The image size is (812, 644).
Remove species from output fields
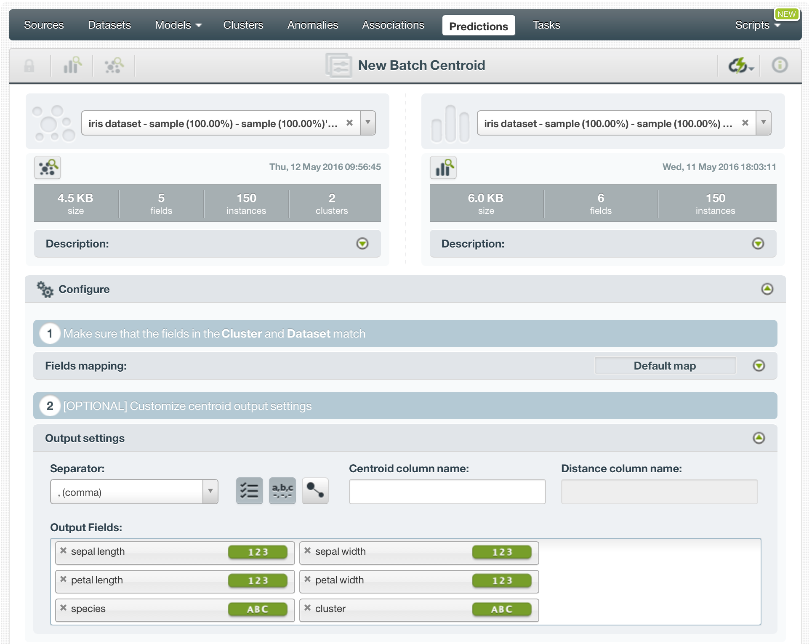click(64, 608)
